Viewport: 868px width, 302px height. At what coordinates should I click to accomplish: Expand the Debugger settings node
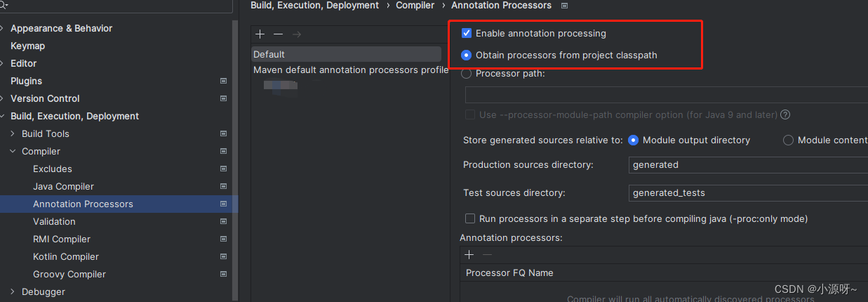click(x=13, y=291)
